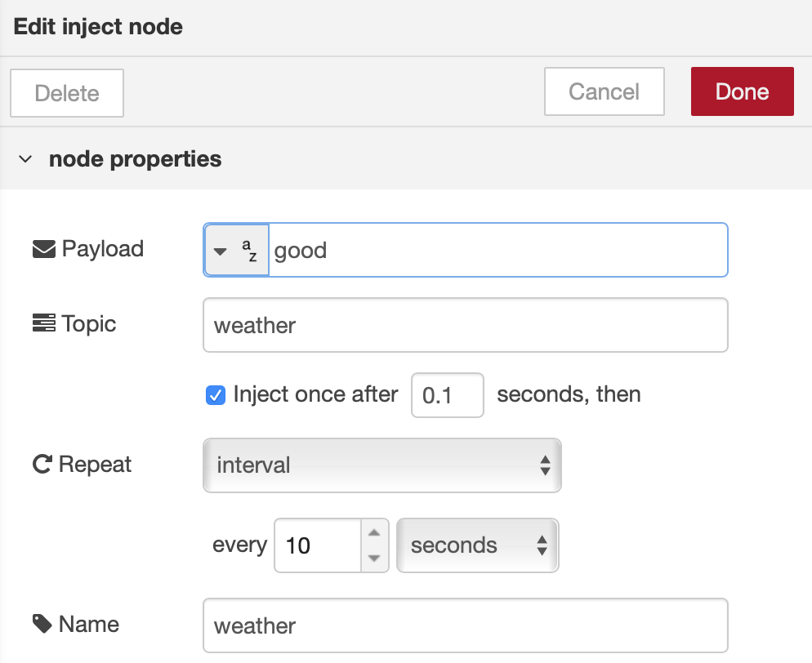Click the Topic field showing weather
812x663 pixels.
tap(465, 324)
